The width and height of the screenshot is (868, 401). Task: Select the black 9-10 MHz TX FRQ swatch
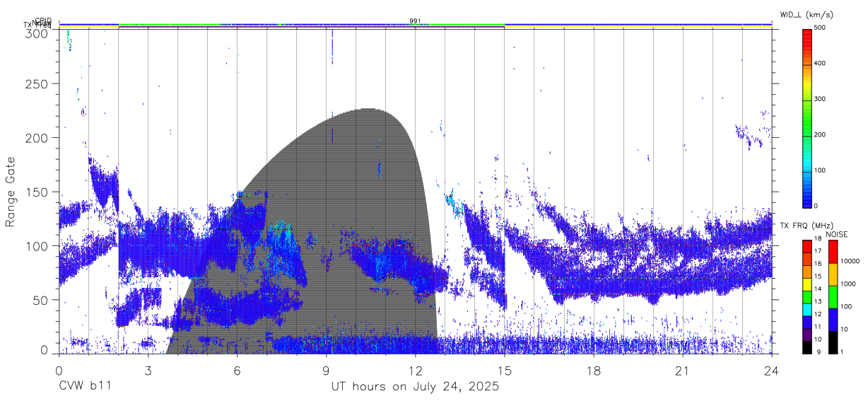pyautogui.click(x=807, y=347)
